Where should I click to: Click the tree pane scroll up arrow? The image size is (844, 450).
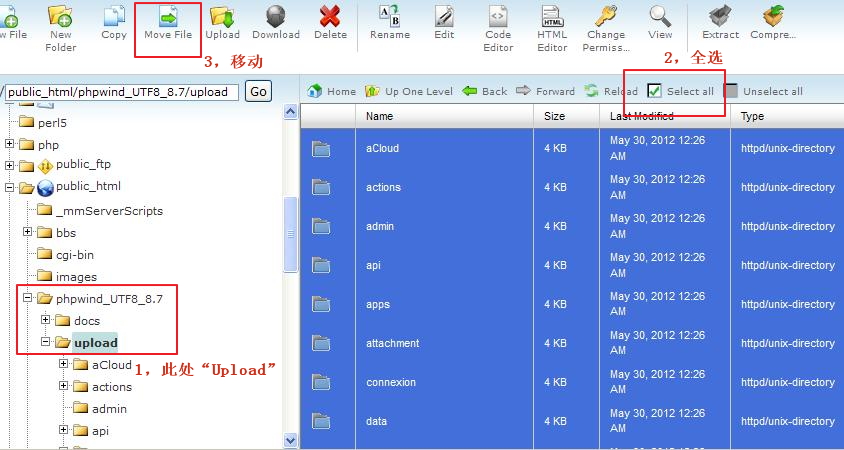coord(291,112)
